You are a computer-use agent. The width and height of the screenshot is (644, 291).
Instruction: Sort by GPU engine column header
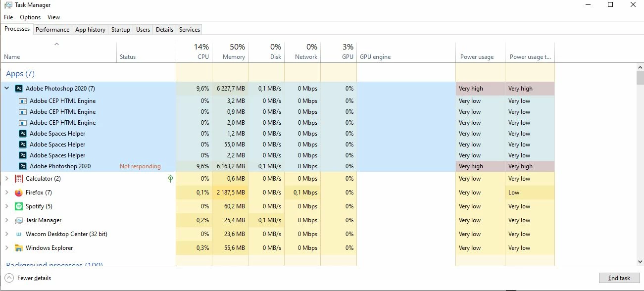(x=406, y=51)
